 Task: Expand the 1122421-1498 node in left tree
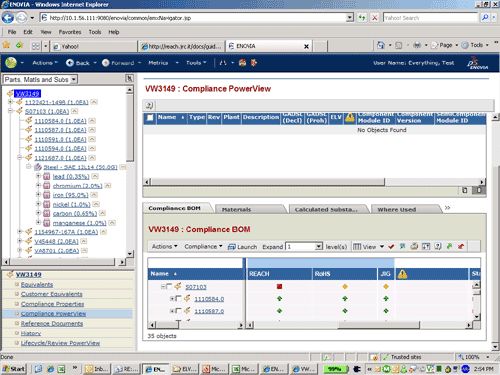click(x=10, y=102)
